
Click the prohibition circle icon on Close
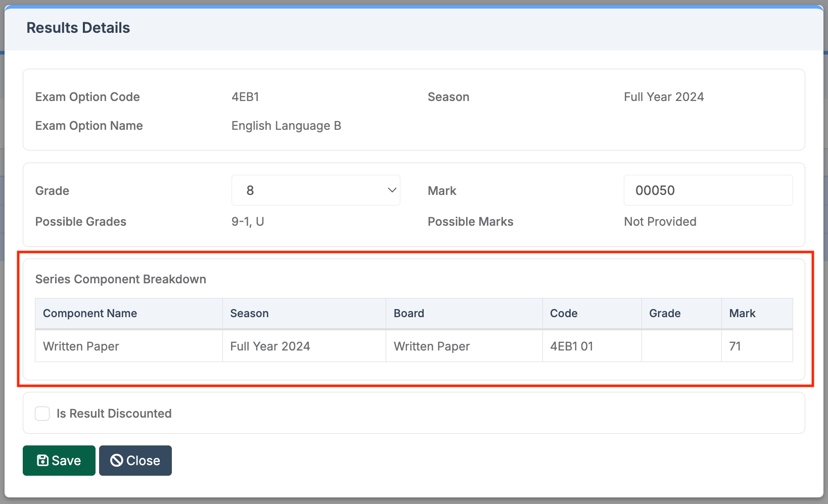coord(117,461)
